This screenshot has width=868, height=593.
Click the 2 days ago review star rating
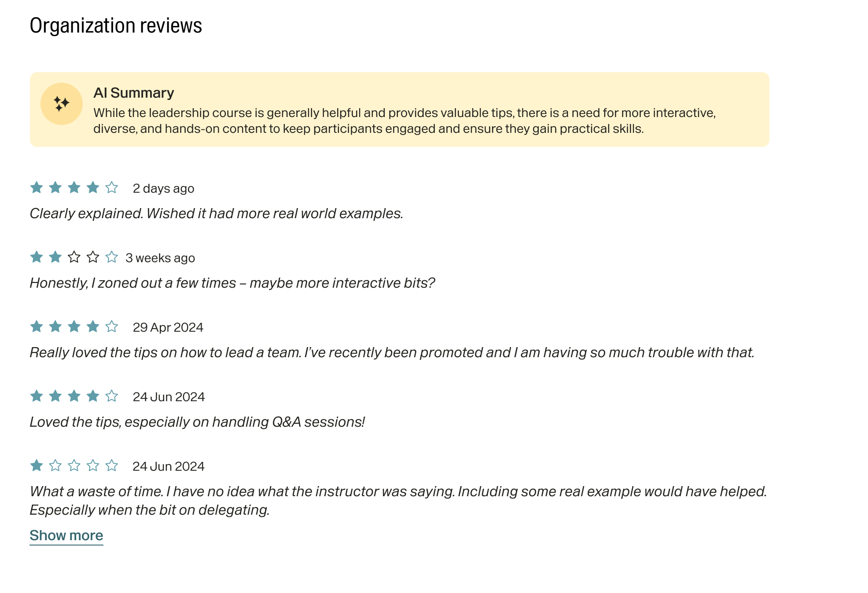[74, 188]
